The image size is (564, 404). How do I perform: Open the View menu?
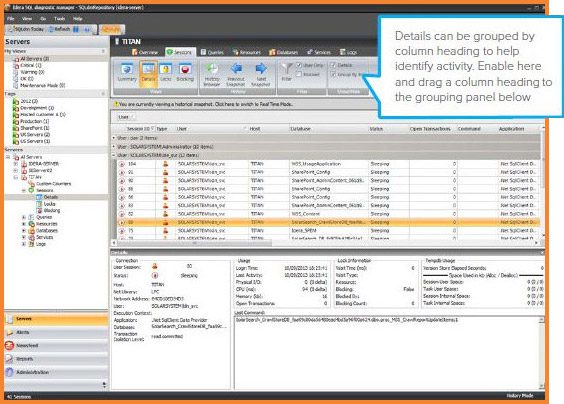point(27,18)
